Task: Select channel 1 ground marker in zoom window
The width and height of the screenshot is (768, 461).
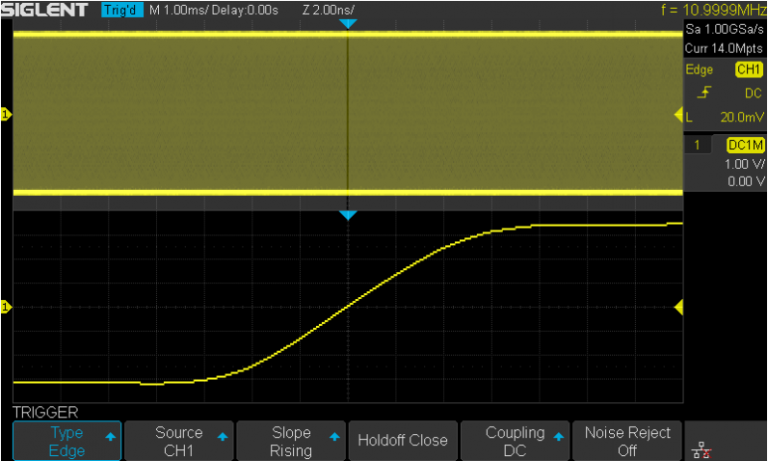Action: click(5, 307)
